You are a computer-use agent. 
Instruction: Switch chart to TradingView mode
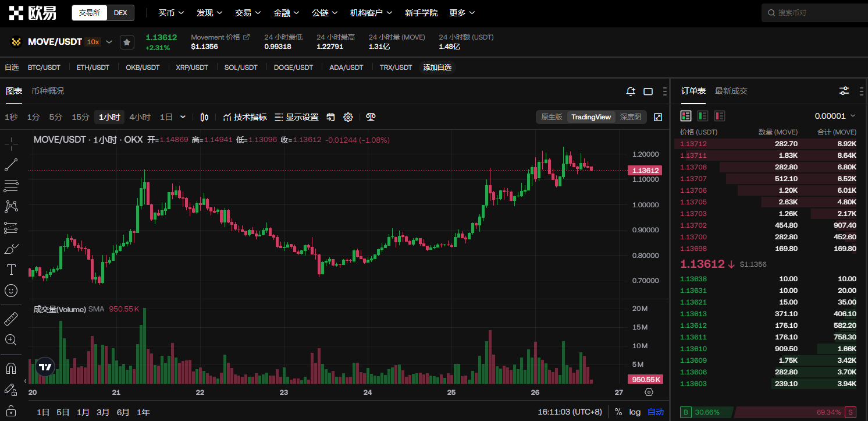coord(591,117)
